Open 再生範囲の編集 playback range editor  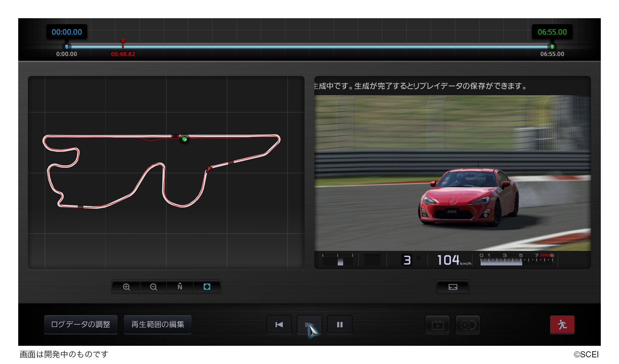click(x=158, y=325)
